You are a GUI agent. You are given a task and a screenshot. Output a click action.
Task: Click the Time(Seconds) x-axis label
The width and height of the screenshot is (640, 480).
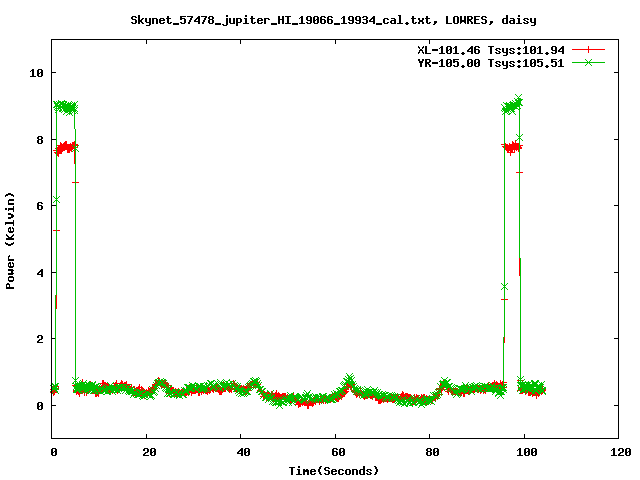[x=333, y=471]
